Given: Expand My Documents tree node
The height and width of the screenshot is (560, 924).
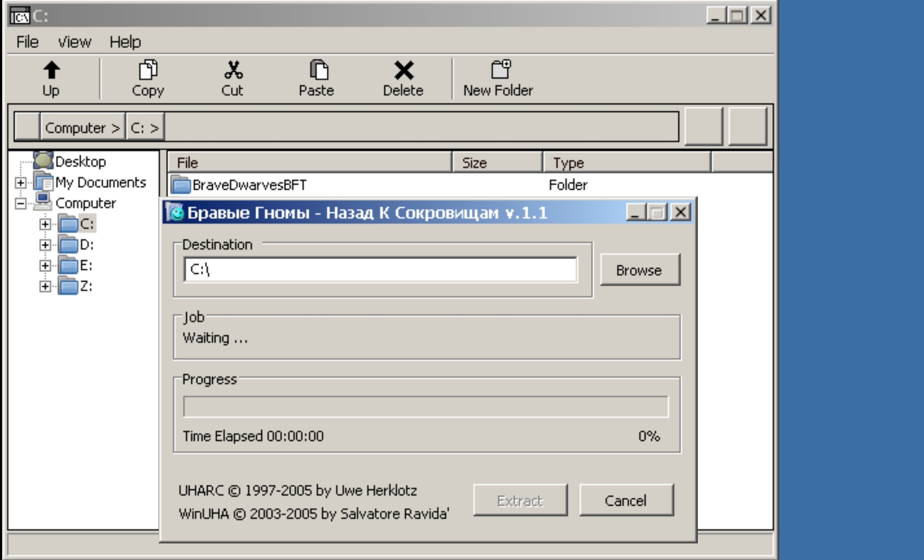Looking at the screenshot, I should coord(21,183).
